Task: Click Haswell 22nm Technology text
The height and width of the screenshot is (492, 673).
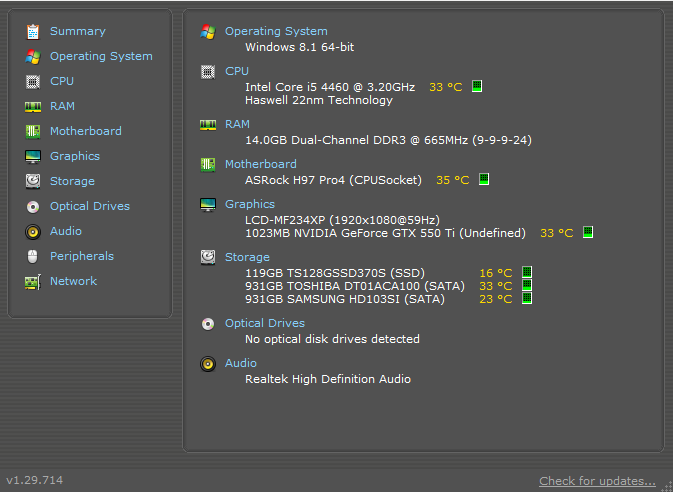Action: (319, 100)
